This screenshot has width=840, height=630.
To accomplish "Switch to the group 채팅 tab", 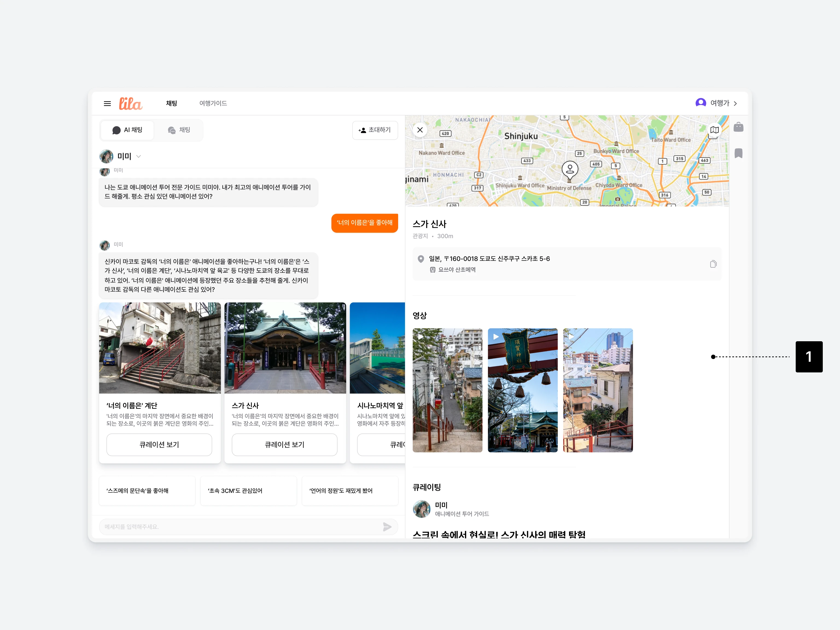I will coord(179,130).
